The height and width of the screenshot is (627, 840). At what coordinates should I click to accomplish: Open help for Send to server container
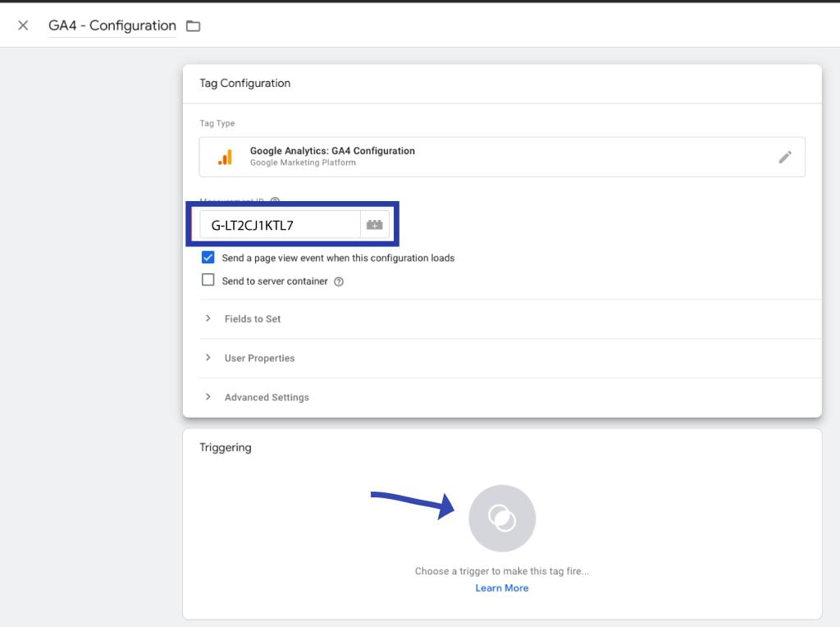click(339, 281)
